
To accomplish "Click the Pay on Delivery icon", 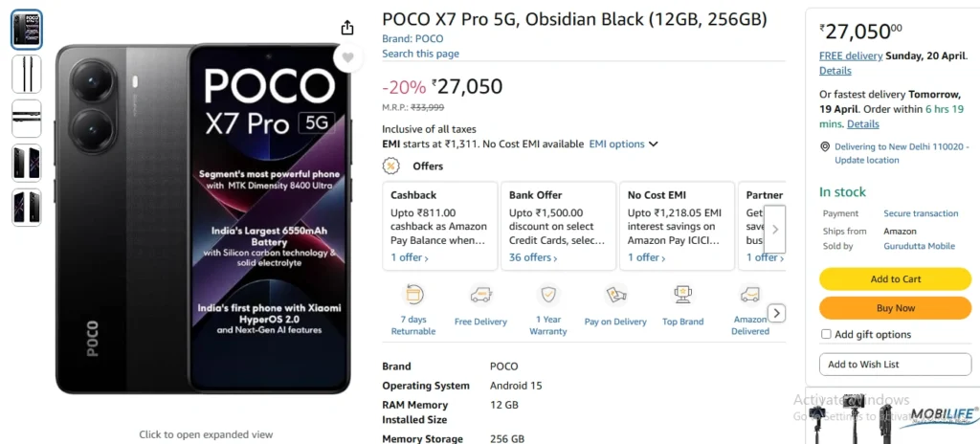I will (x=615, y=295).
